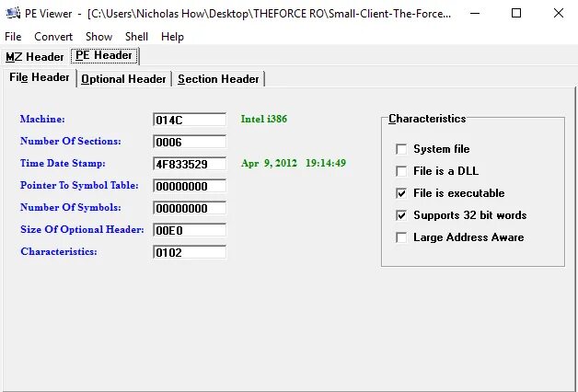Click the Machine value field 014C

(190, 120)
